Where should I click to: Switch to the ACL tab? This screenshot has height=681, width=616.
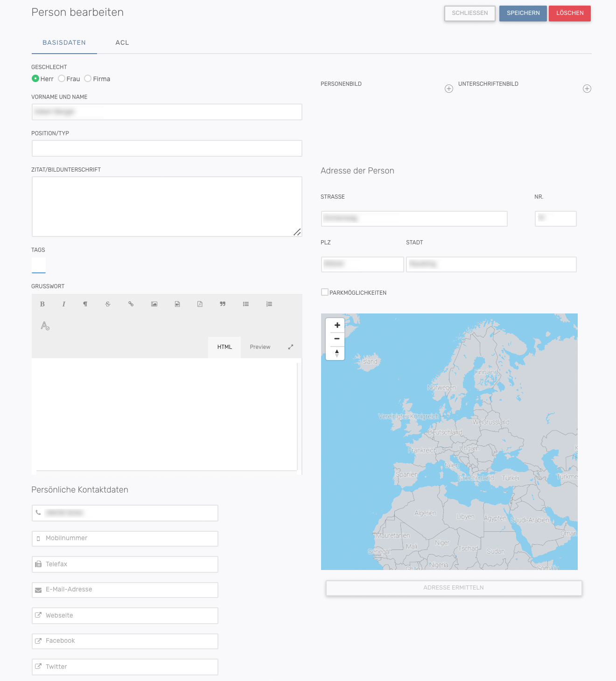point(122,42)
